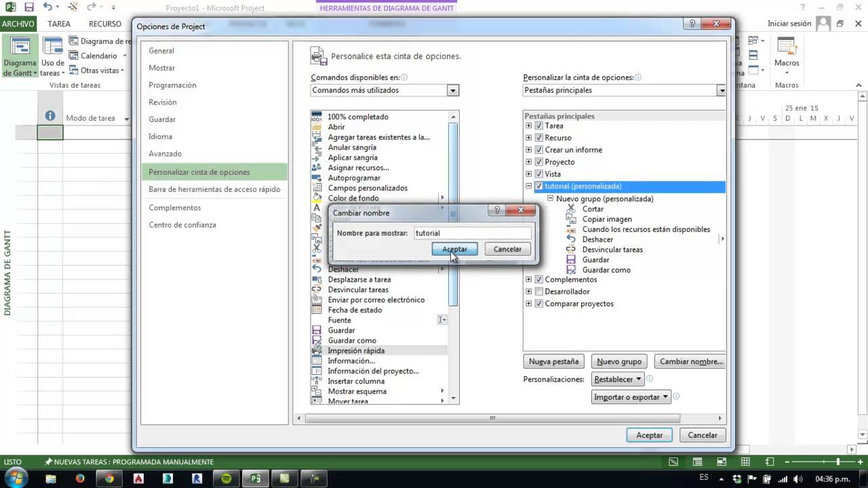Screen dimensions: 868x488
Task: Click Aceptar in Cambiar nombre dialog
Action: coord(454,249)
